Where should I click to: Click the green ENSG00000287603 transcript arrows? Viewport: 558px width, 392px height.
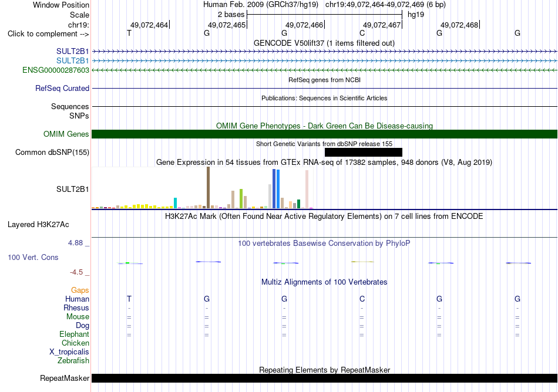tap(324, 70)
